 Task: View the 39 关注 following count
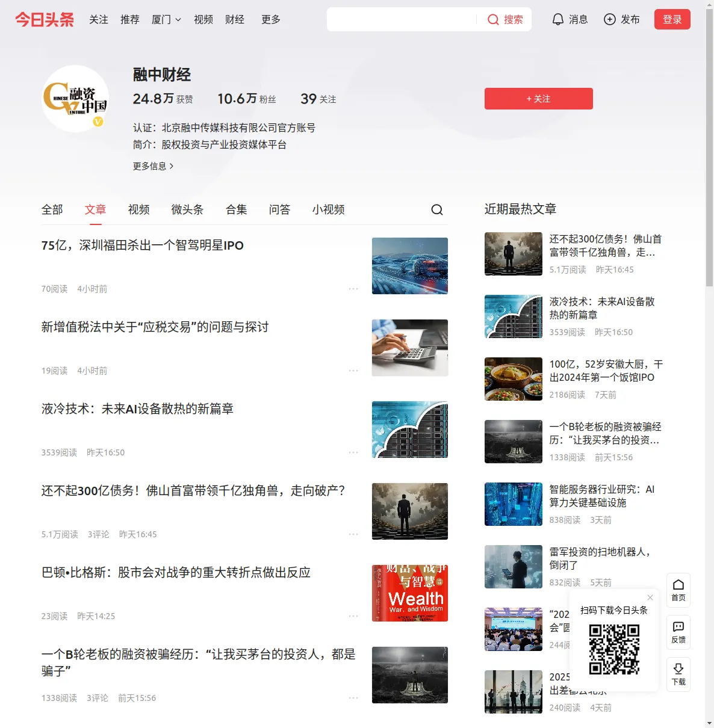(318, 99)
